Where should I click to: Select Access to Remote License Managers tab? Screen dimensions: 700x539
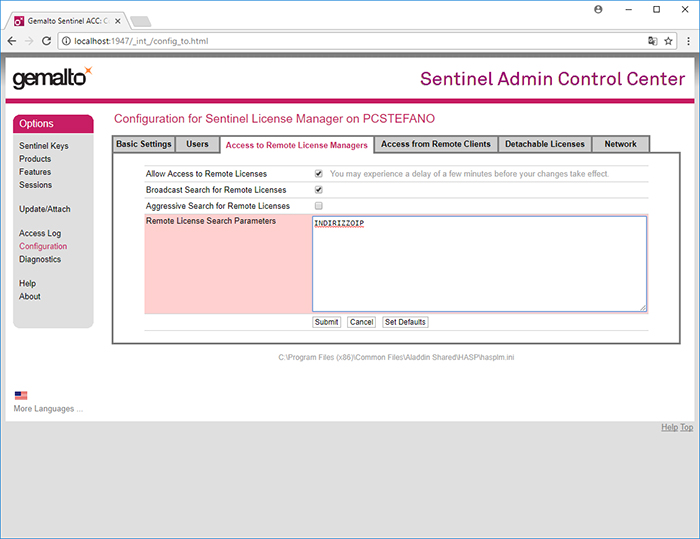click(x=297, y=145)
